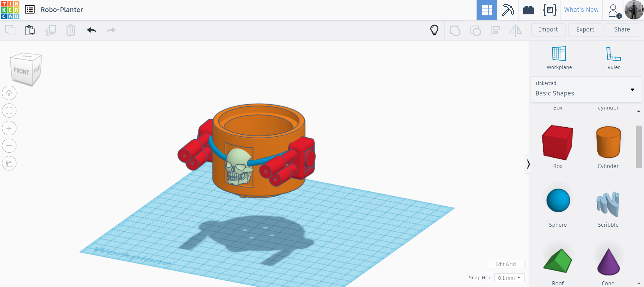This screenshot has width=644, height=287.
Task: Click the Edit Grid button
Action: 505,264
